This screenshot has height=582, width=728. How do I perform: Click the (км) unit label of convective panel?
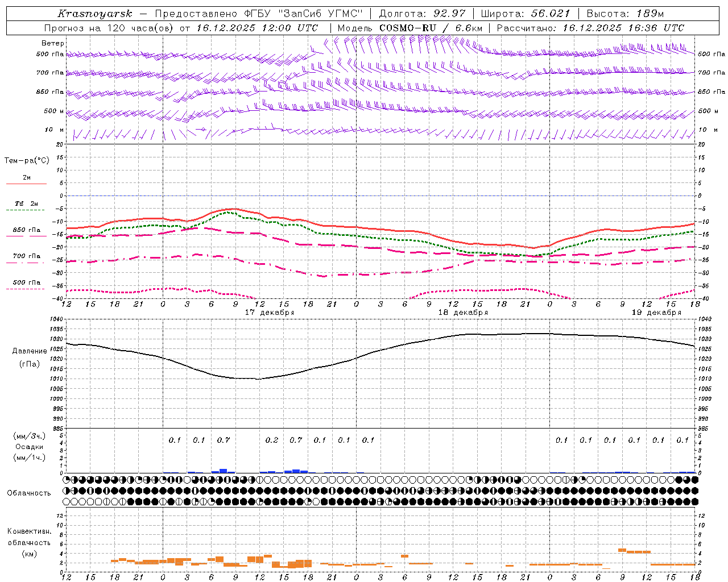[30, 554]
